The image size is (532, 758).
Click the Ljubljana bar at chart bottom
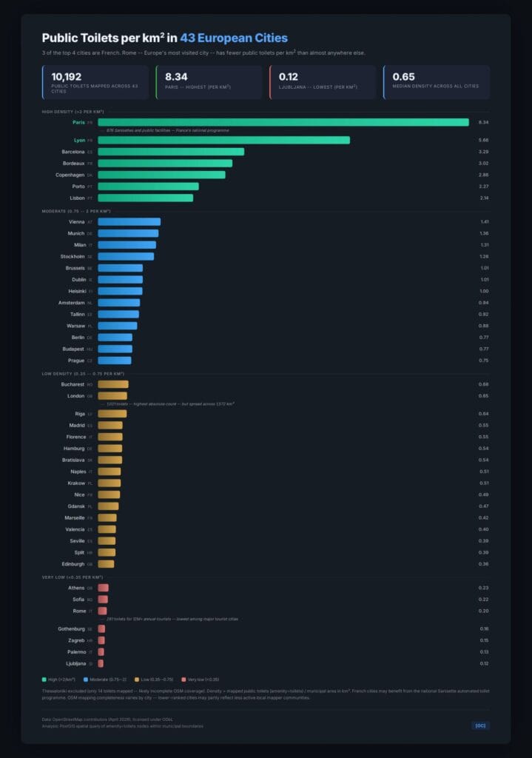click(101, 663)
